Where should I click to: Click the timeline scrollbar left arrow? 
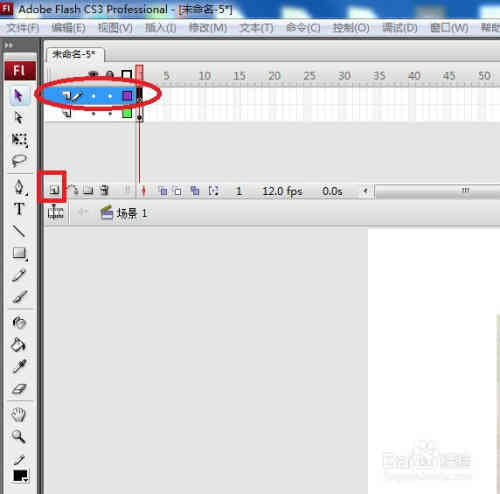click(366, 191)
